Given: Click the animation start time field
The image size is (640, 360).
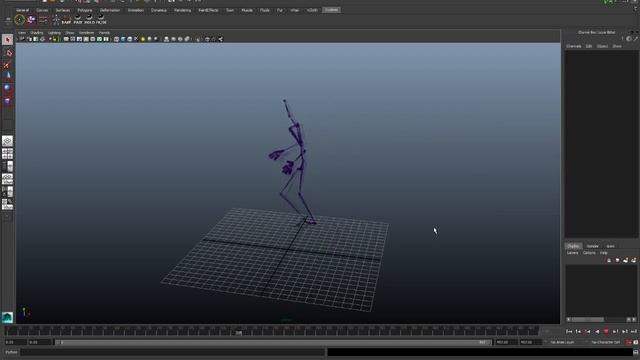Looking at the screenshot, I should click(16, 342).
